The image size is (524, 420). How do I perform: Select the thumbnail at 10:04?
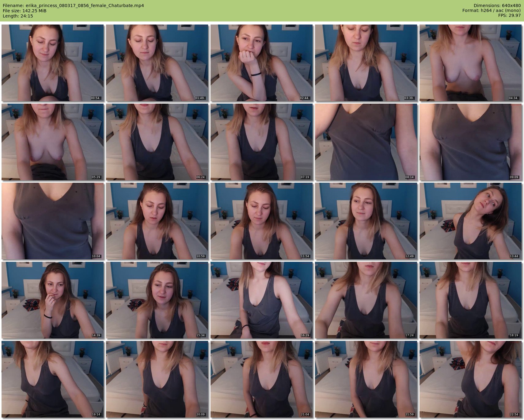(x=53, y=221)
